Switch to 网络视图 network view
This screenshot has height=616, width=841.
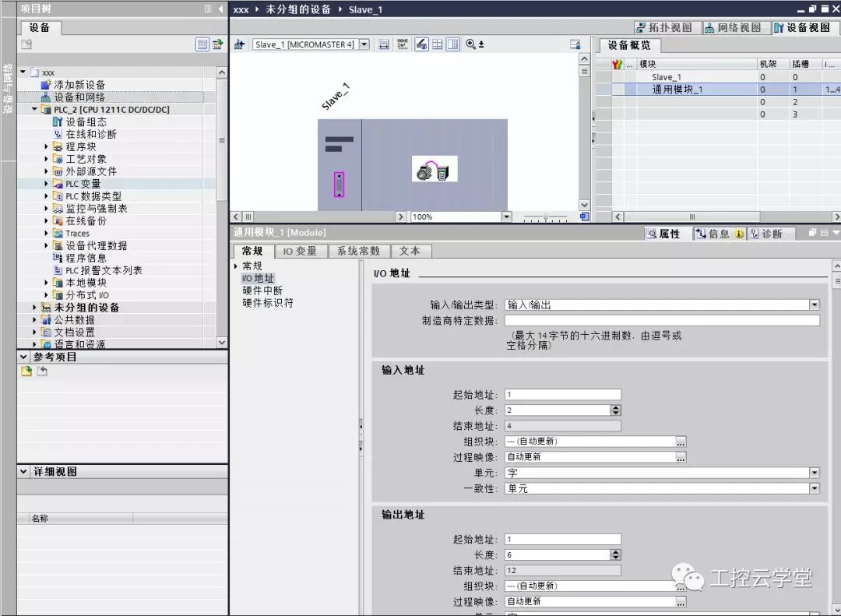732,27
